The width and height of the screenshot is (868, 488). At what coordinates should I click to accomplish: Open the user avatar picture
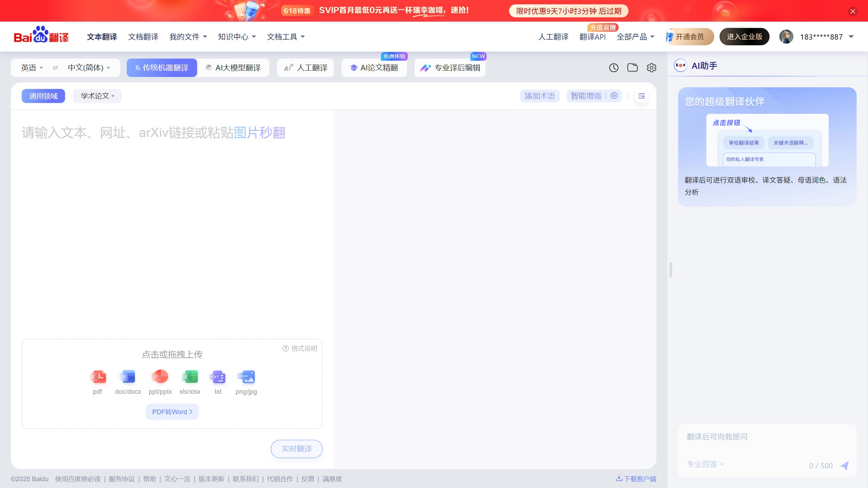point(786,37)
